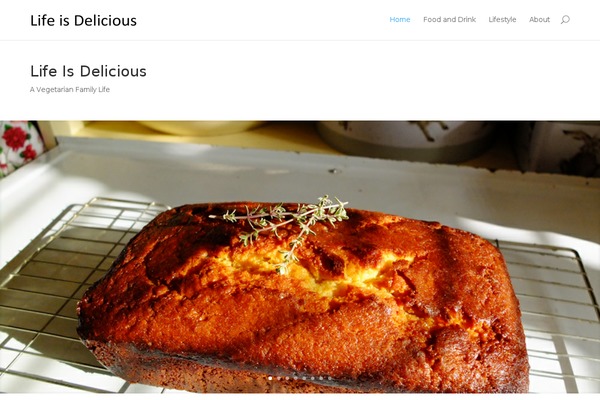Screen dimensions: 600x400
Task: Show the third slide via its dot
Action: 287,378
